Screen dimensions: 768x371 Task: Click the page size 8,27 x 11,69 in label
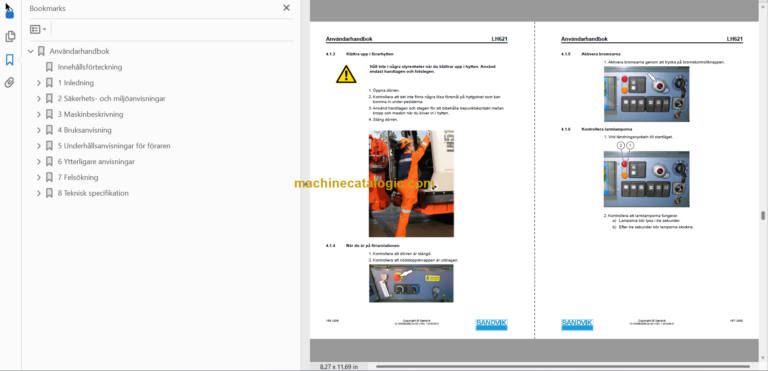[x=339, y=366]
